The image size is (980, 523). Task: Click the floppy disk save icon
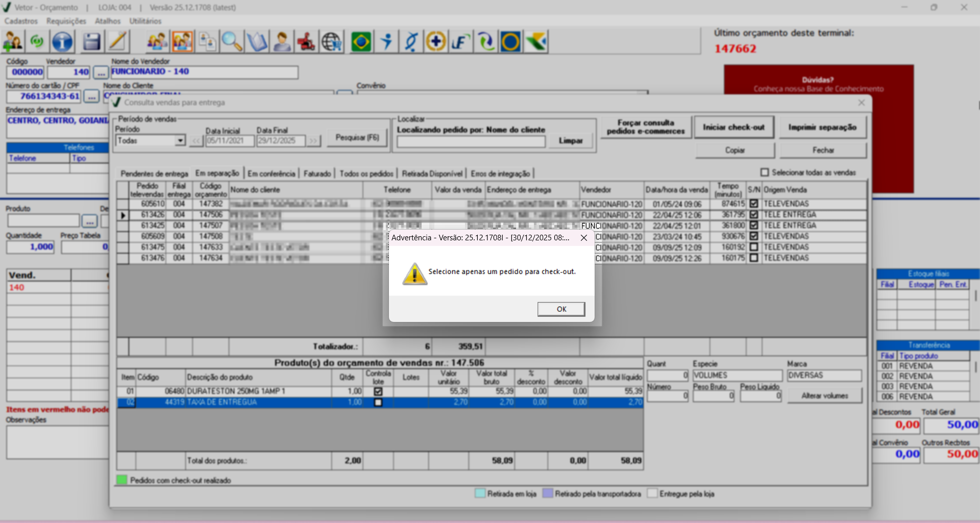(x=91, y=42)
